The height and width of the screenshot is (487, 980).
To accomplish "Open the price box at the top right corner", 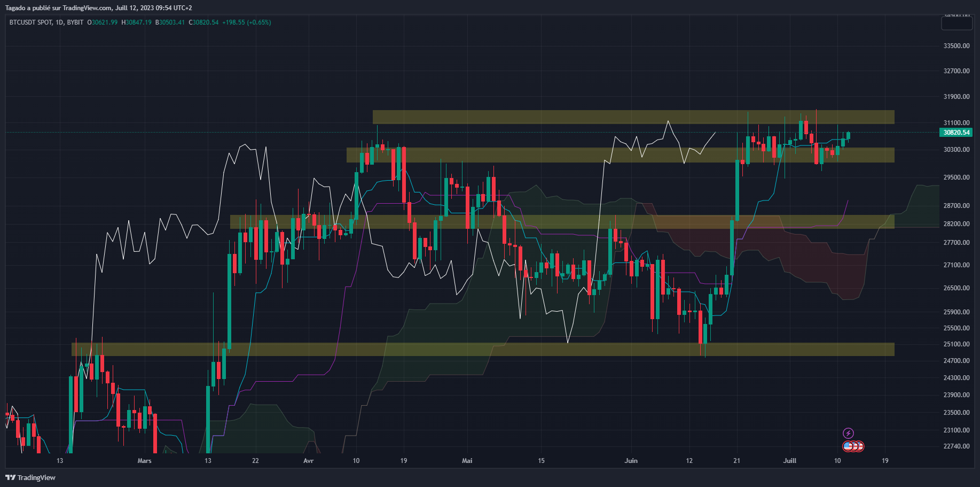I will [x=956, y=22].
